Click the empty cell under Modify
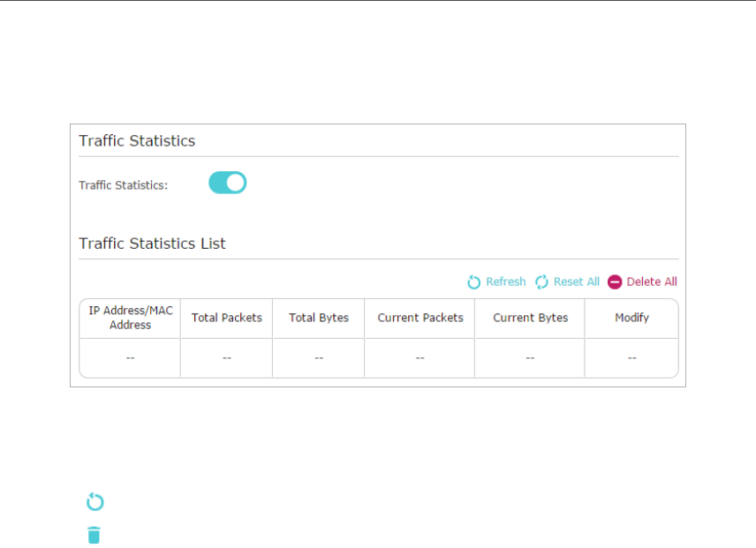Image resolution: width=756 pixels, height=548 pixels. 631,357
